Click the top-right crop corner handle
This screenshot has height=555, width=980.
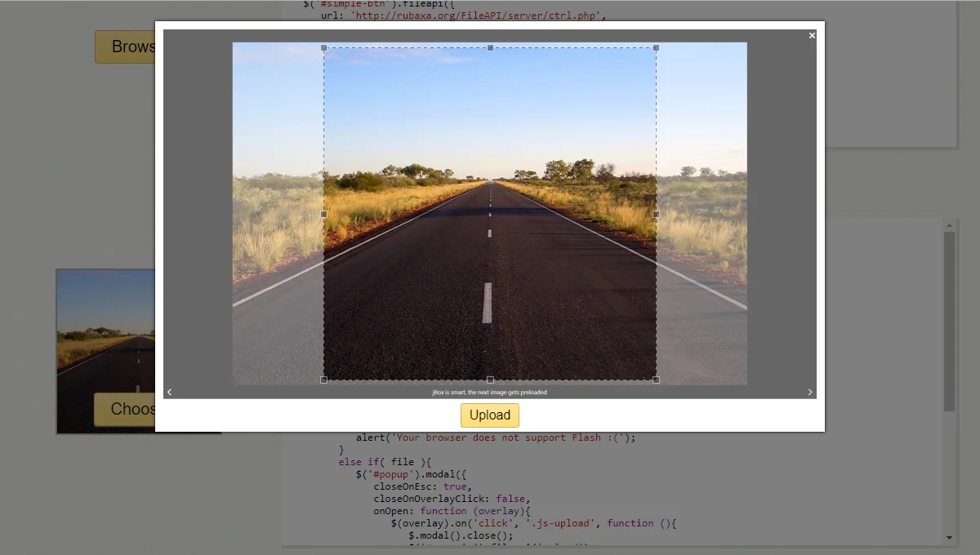[x=656, y=48]
